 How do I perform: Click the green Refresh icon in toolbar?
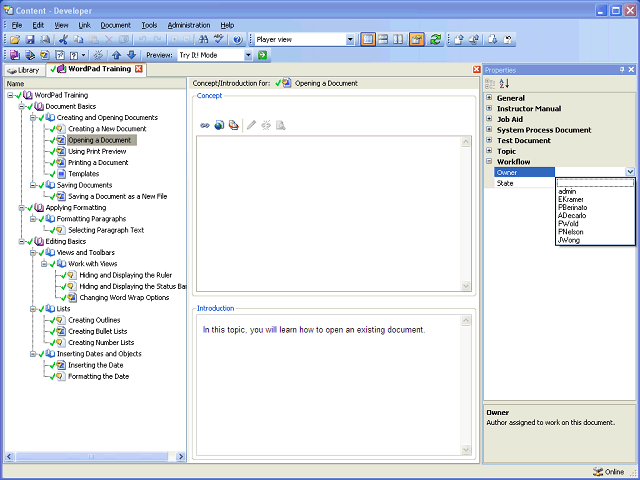pos(435,39)
